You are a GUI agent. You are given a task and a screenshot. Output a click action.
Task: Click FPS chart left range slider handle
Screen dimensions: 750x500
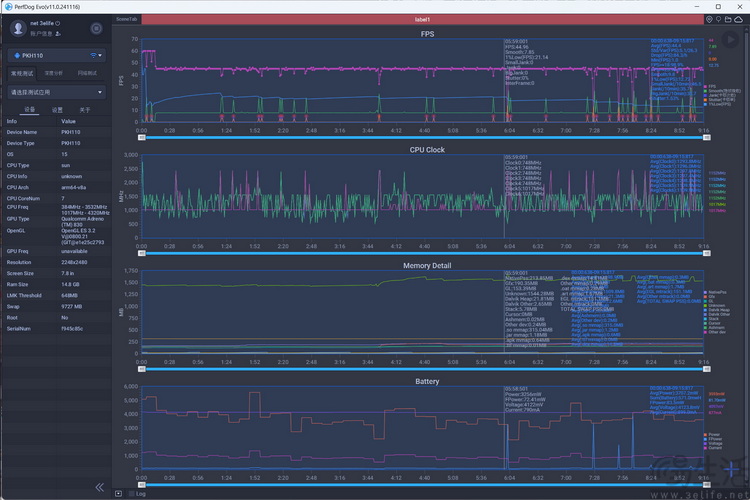click(x=142, y=137)
